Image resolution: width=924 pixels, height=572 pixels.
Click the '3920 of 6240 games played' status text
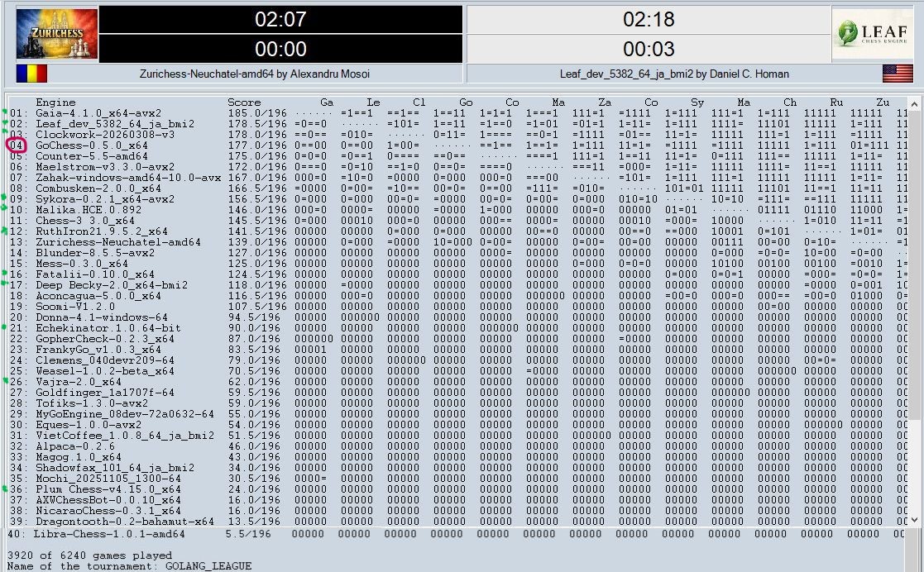click(x=89, y=555)
